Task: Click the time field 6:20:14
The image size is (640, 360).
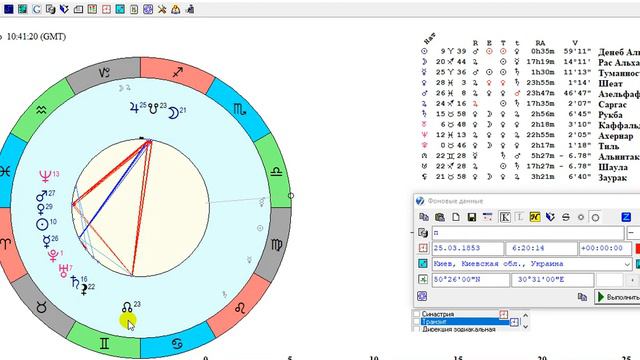Action: coord(541,248)
